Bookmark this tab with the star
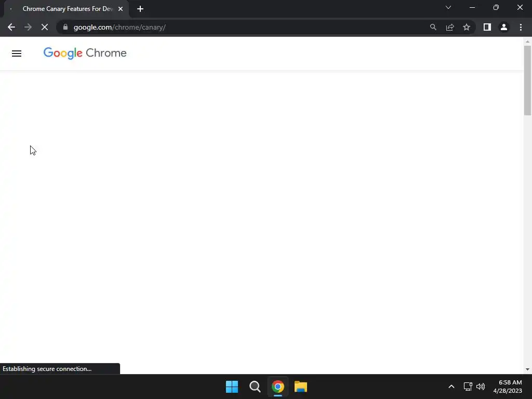Image resolution: width=532 pixels, height=399 pixels. 467,27
